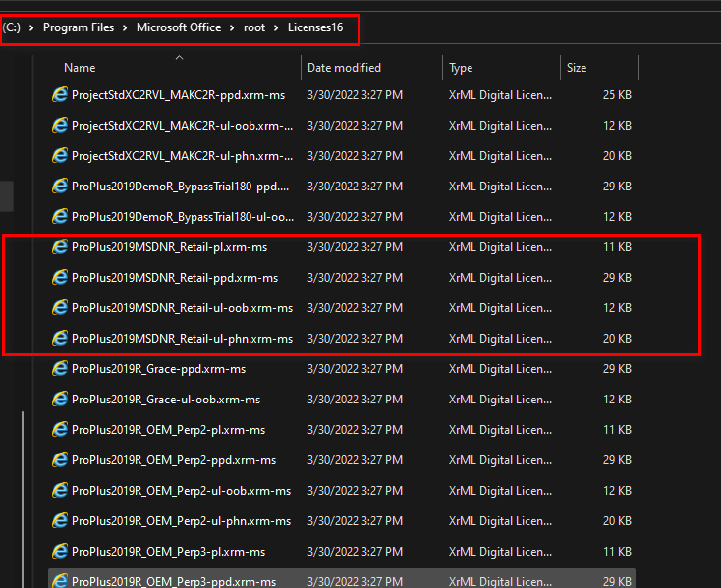This screenshot has height=588, width=721.
Task: Click icon of ProPlus2019MSDNR_Retail-ul-oob.xrm-ms
Action: 60,308
